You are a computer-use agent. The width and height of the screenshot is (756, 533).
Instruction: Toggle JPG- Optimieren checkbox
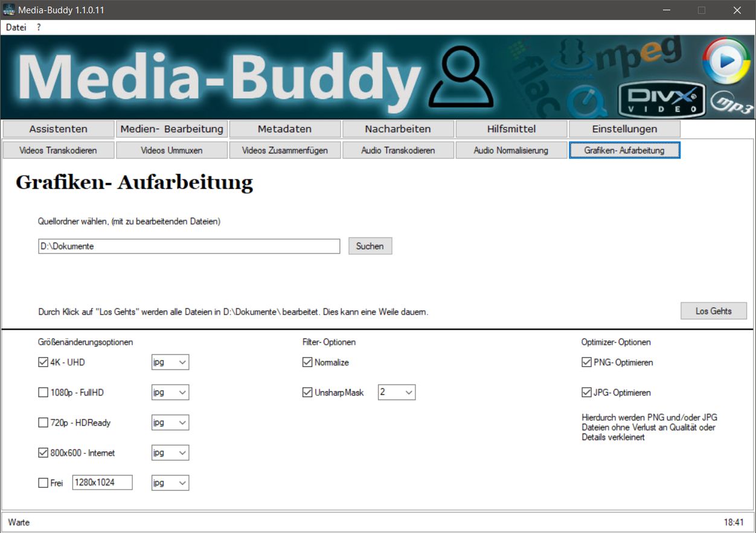click(x=586, y=392)
